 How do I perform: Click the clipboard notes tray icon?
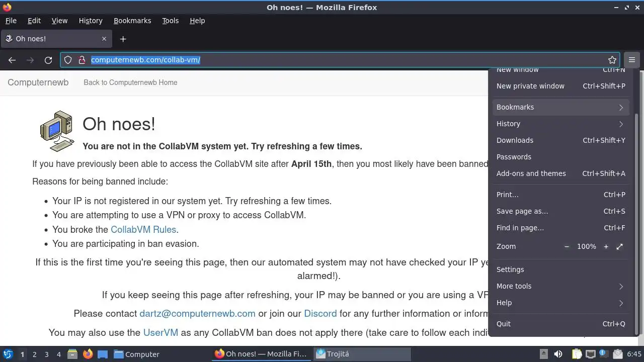click(x=577, y=354)
